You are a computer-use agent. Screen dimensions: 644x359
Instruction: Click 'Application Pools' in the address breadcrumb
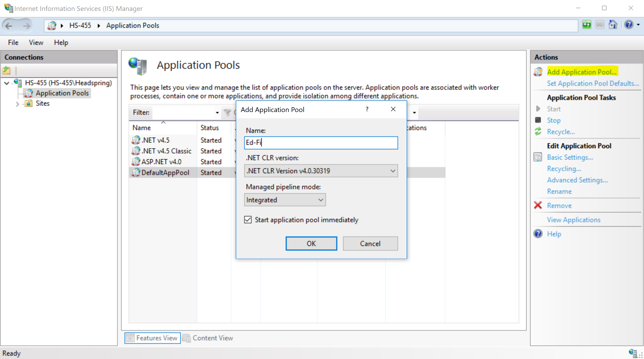point(132,25)
